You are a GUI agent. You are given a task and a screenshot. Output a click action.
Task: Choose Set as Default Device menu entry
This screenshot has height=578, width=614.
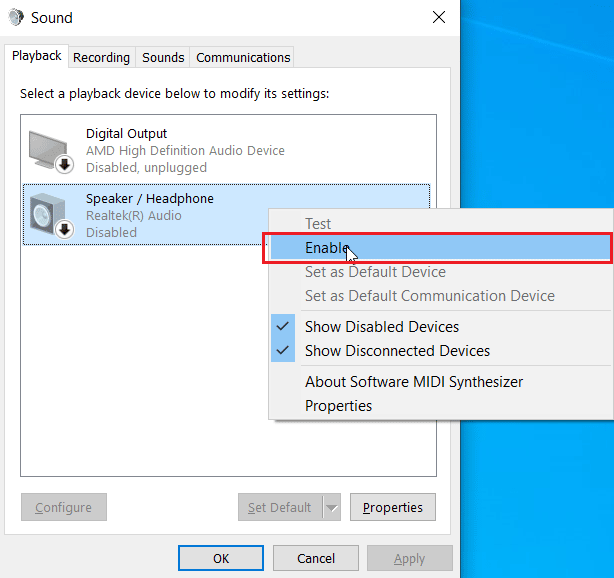[x=441, y=272]
